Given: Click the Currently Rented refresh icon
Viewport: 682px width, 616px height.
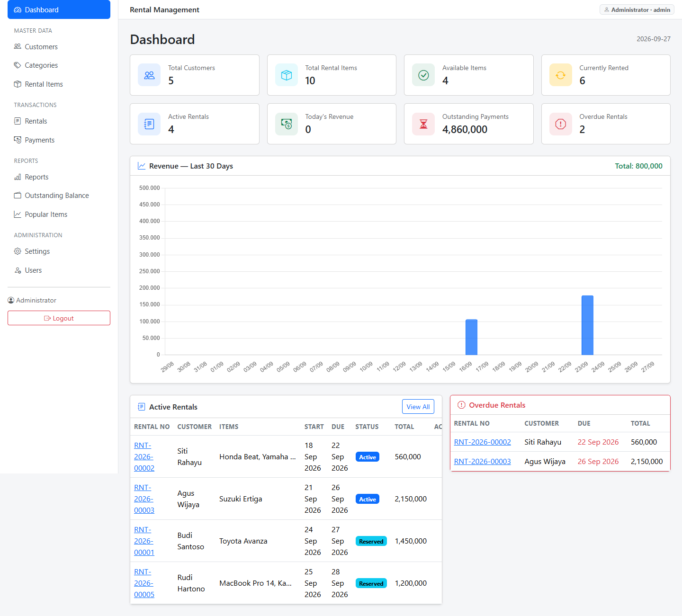Looking at the screenshot, I should click(561, 75).
